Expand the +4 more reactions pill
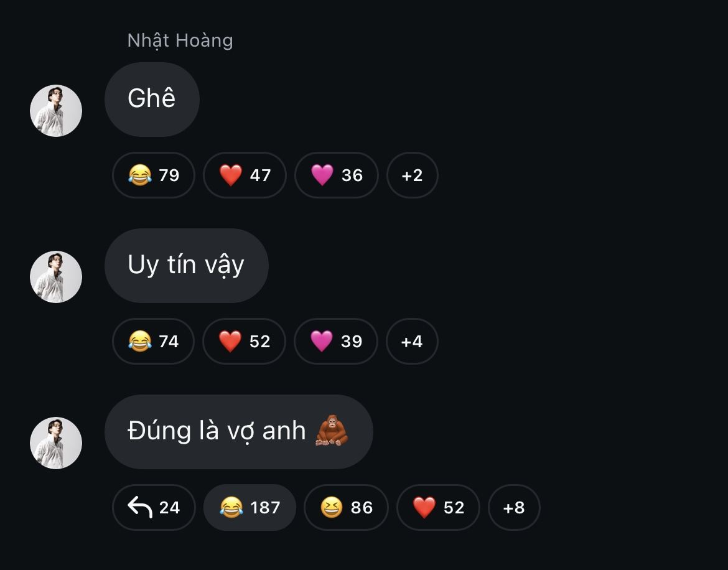Screen dimensions: 728x570 (412, 341)
